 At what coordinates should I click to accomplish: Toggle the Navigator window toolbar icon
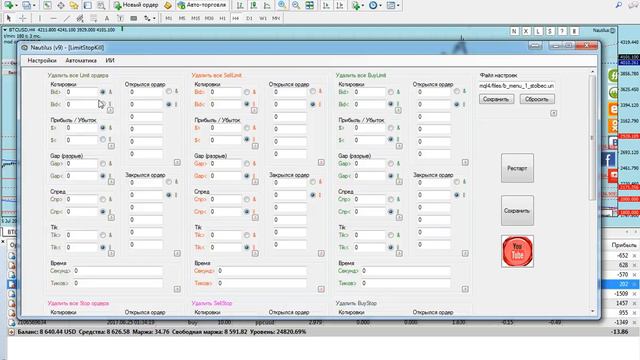click(x=74, y=5)
